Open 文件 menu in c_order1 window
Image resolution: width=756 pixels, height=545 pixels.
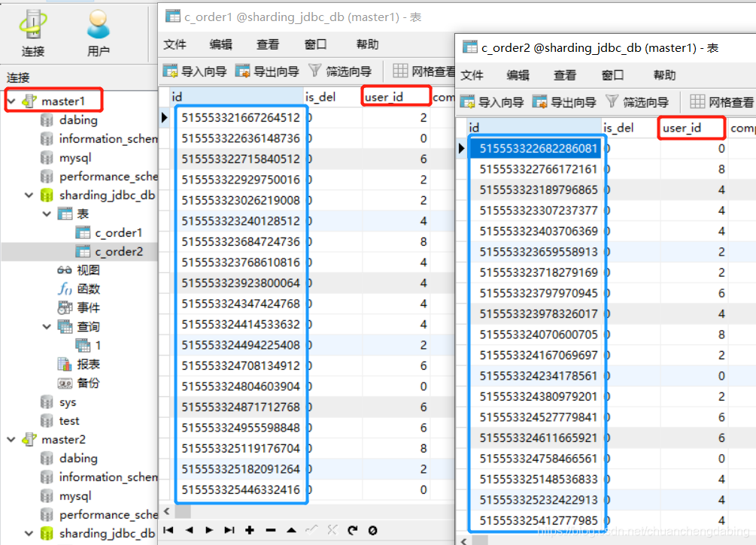[x=175, y=44]
